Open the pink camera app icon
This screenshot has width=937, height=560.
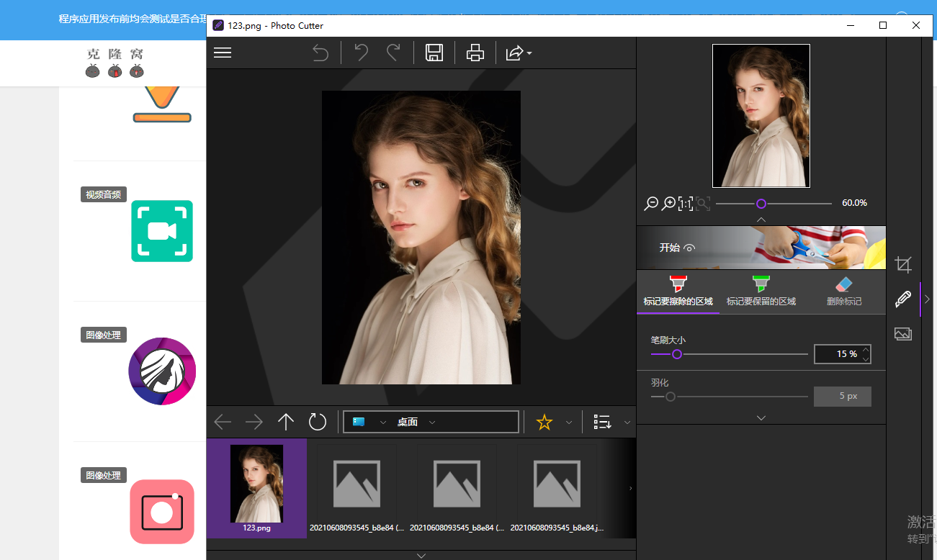coord(162,512)
